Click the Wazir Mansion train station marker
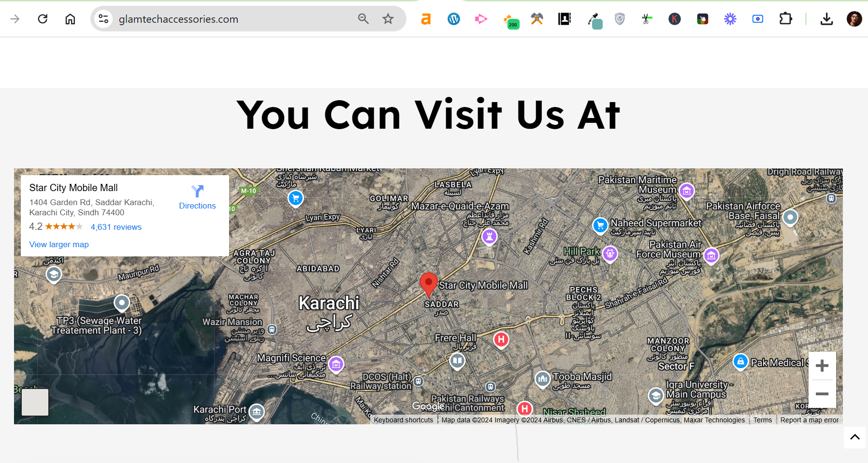The height and width of the screenshot is (463, 868). click(x=272, y=329)
